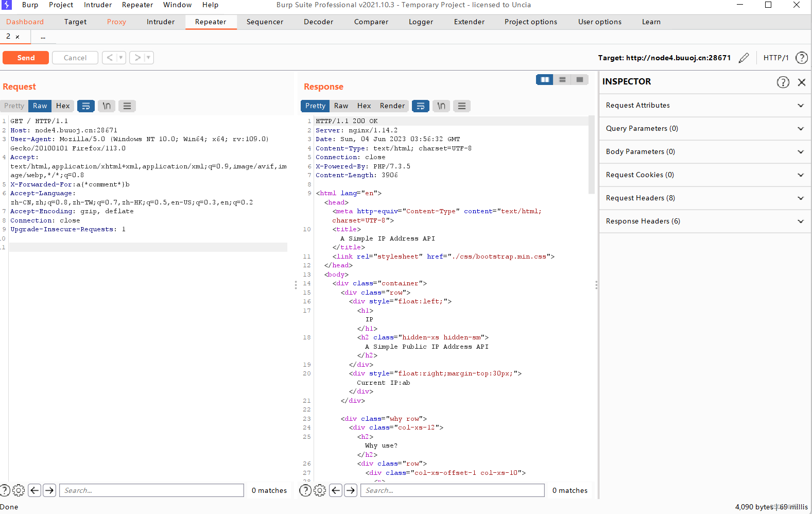Open request search settings gear
The width and height of the screenshot is (812, 514).
click(19, 490)
